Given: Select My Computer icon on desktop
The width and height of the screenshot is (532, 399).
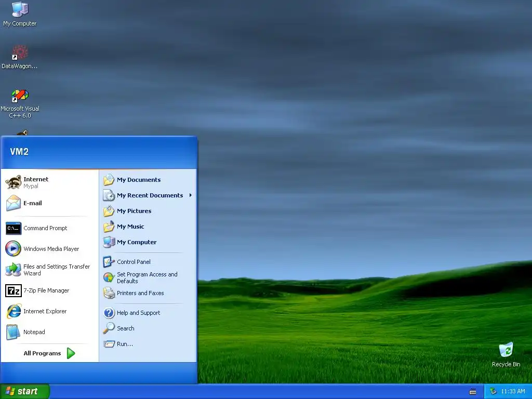Looking at the screenshot, I should 20,9.
